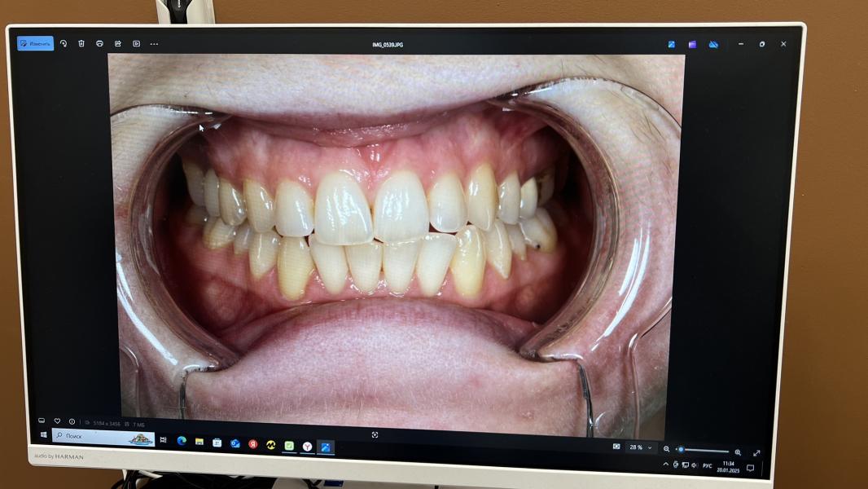868x489 pixels.
Task: Open the OneDrive cloud icon in title bar
Action: point(713,44)
